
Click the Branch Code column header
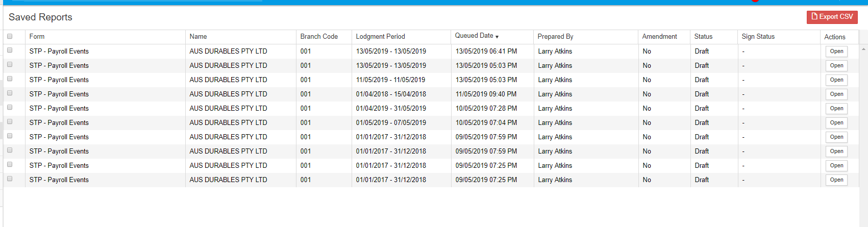click(319, 37)
